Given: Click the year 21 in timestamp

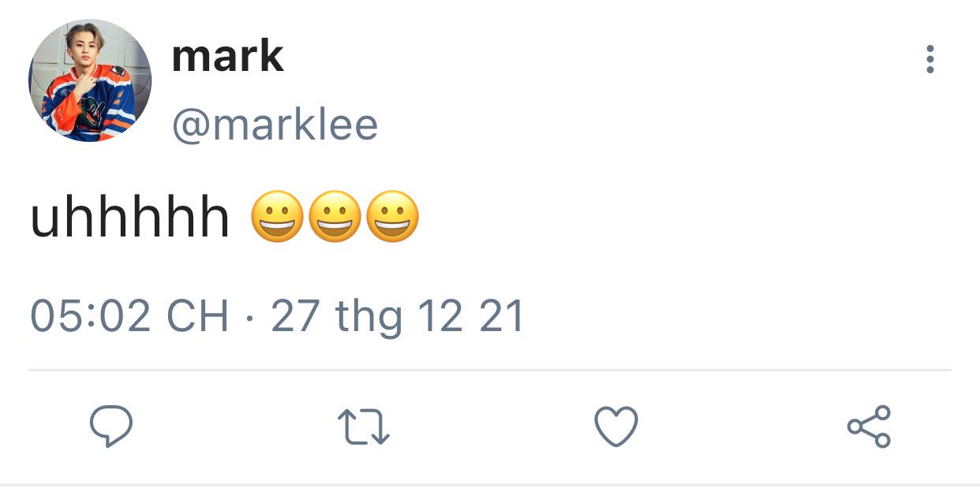Looking at the screenshot, I should tap(502, 316).
